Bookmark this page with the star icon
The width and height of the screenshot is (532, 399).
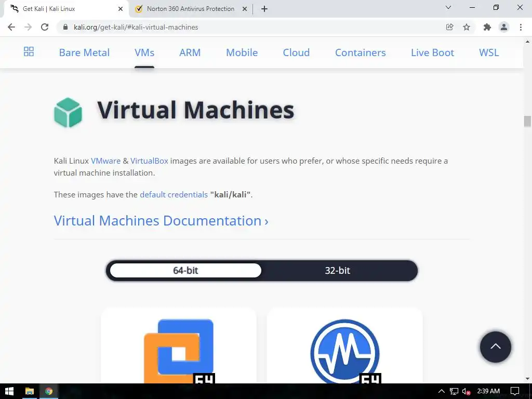coord(467,27)
